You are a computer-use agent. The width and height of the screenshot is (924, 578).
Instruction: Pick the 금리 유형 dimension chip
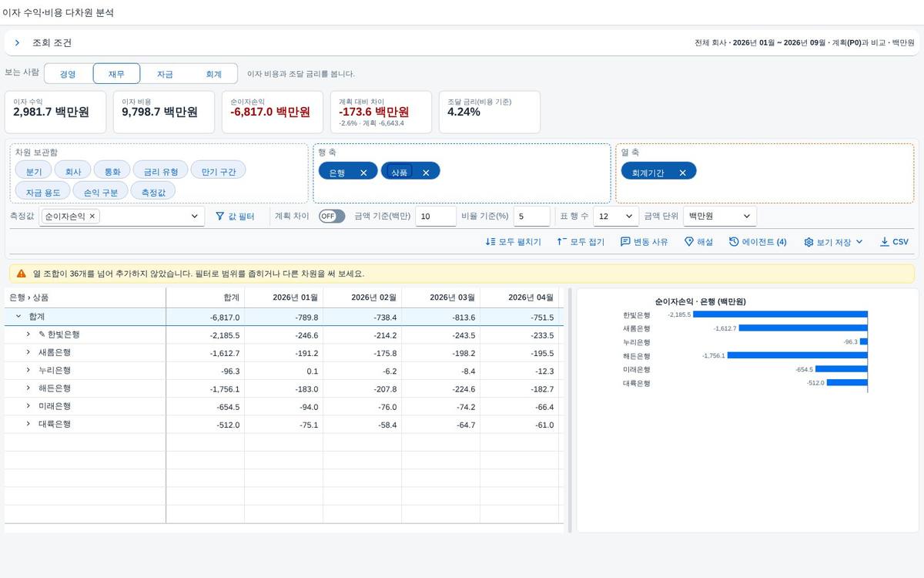click(x=161, y=172)
